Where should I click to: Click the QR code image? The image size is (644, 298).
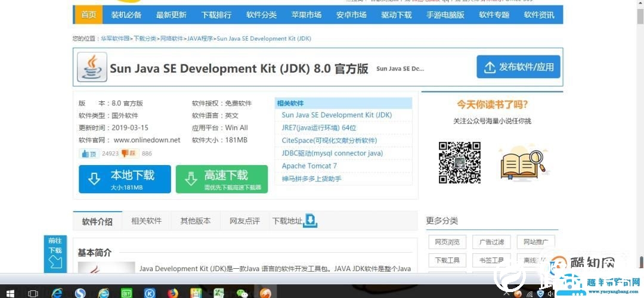pos(460,163)
